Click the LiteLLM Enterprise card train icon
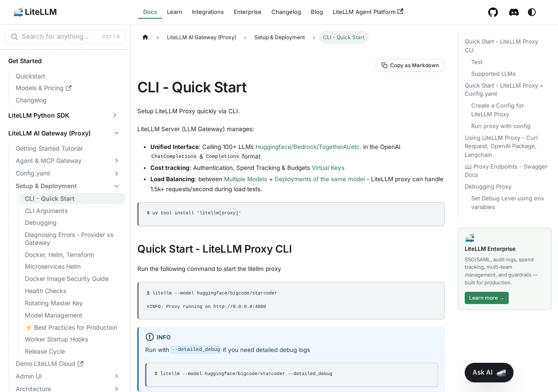This screenshot has width=558, height=392. [470, 238]
